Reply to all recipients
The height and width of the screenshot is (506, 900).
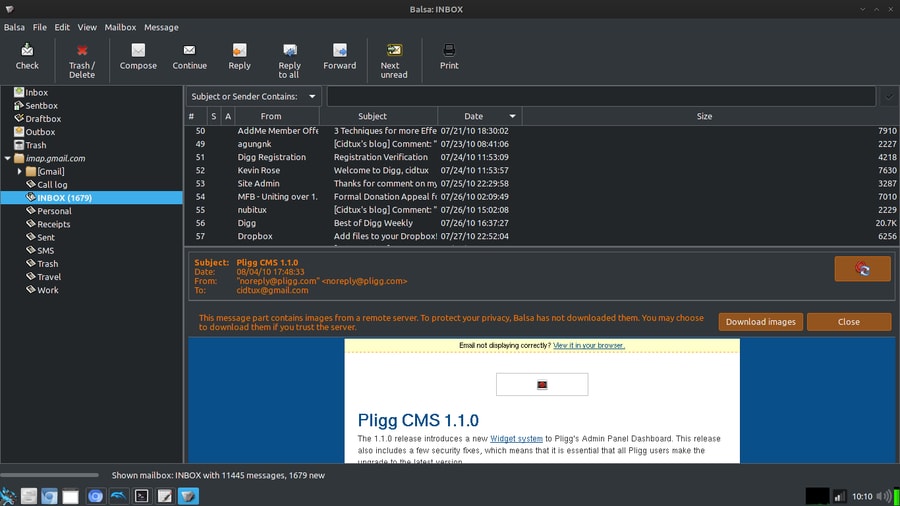point(289,61)
